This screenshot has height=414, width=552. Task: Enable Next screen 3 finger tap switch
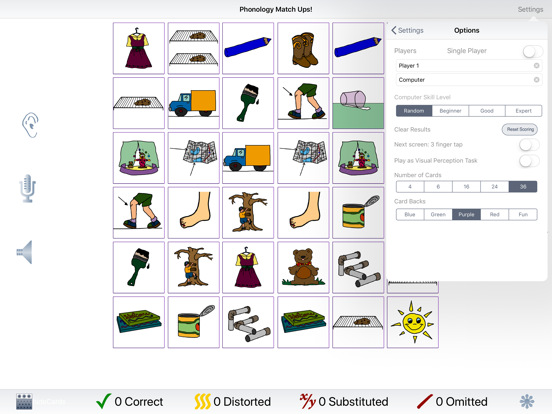click(x=529, y=145)
